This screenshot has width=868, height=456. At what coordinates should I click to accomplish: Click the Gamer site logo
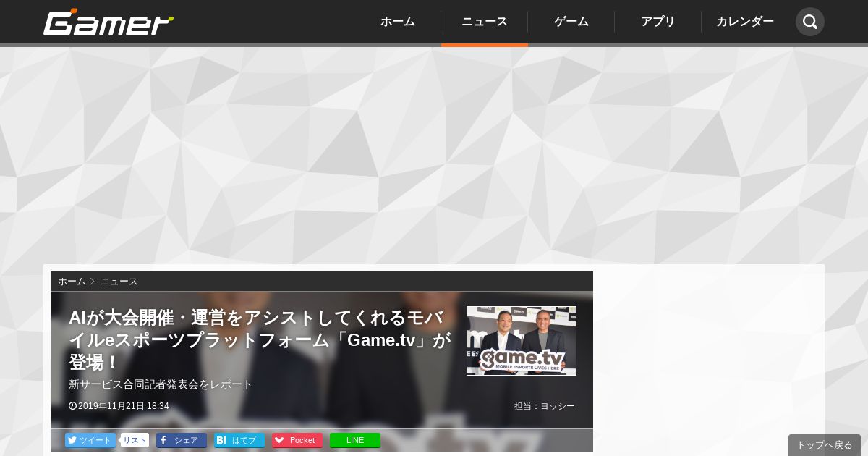[109, 22]
